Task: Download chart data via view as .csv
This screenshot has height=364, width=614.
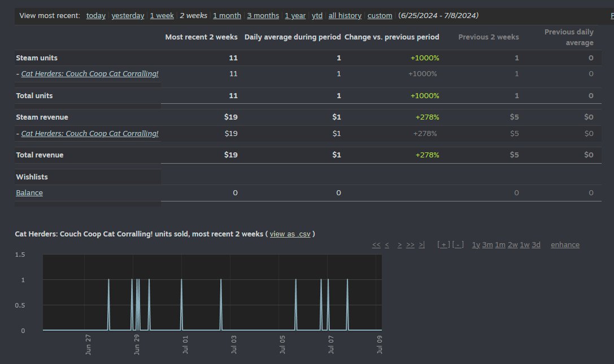Action: pyautogui.click(x=290, y=234)
